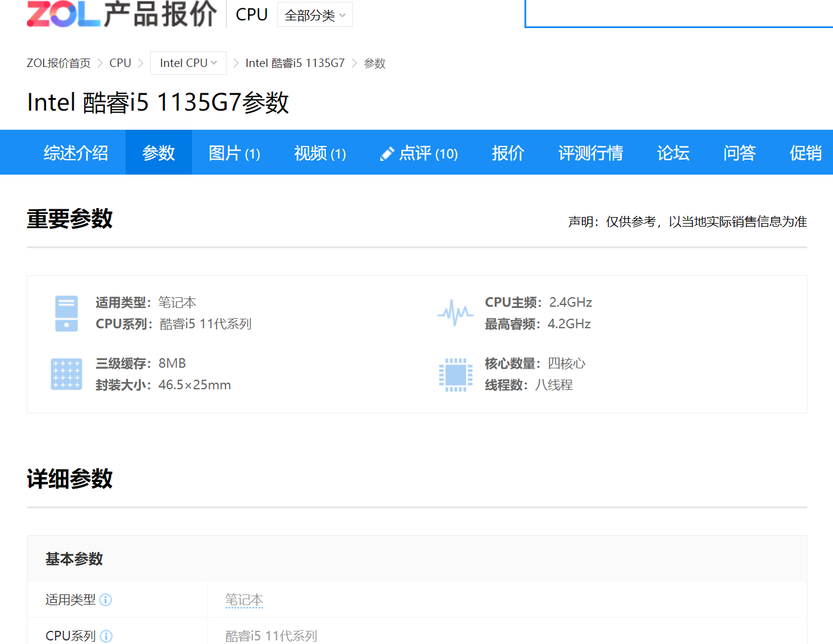
Task: Click the 2.4GHz CPU主频 value
Action: click(570, 303)
